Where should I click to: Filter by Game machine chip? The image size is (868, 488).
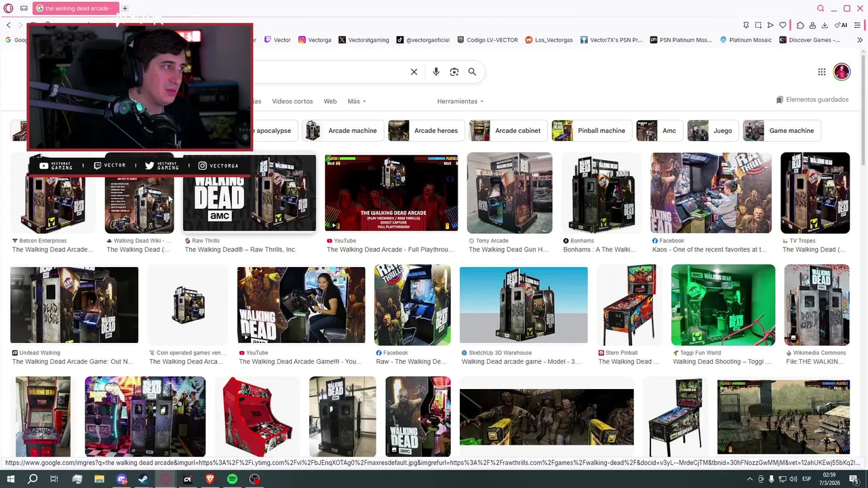[x=782, y=131]
